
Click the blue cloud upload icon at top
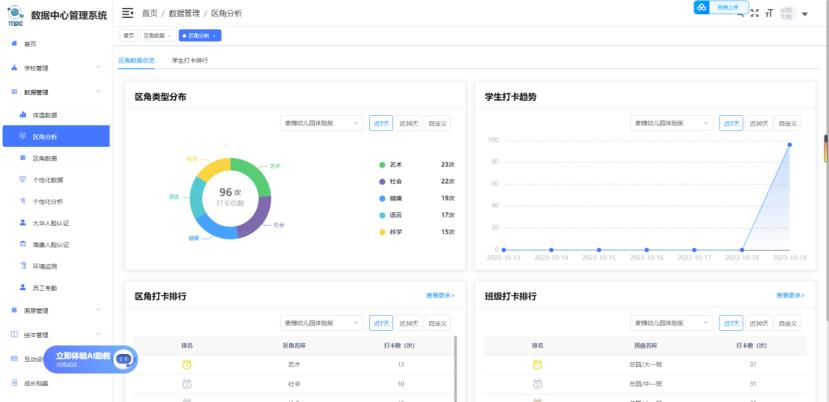[702, 7]
